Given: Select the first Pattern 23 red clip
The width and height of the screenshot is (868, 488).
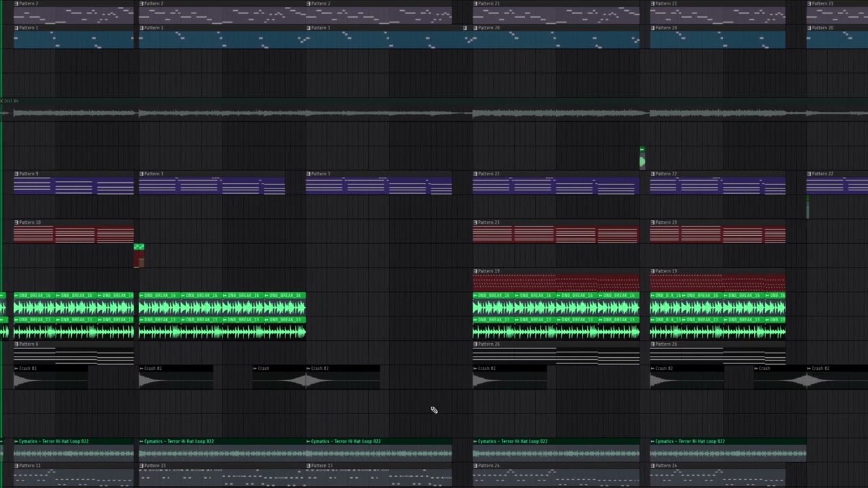Looking at the screenshot, I should (x=555, y=232).
